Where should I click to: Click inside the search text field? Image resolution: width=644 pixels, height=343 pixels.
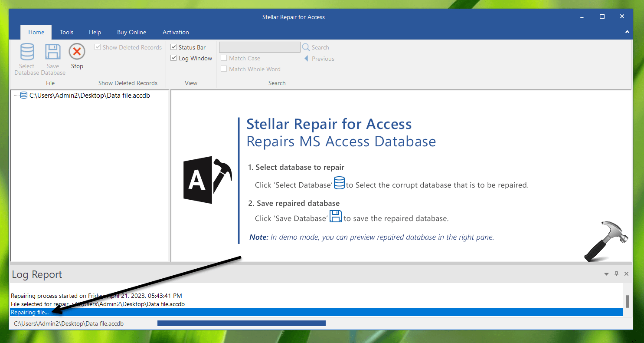259,47
